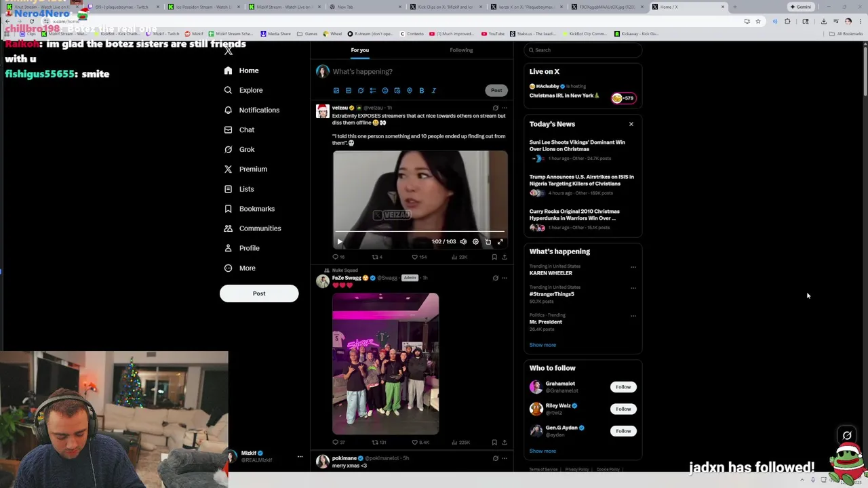Open more options on FaZe Swagg post
The image size is (868, 488).
505,278
